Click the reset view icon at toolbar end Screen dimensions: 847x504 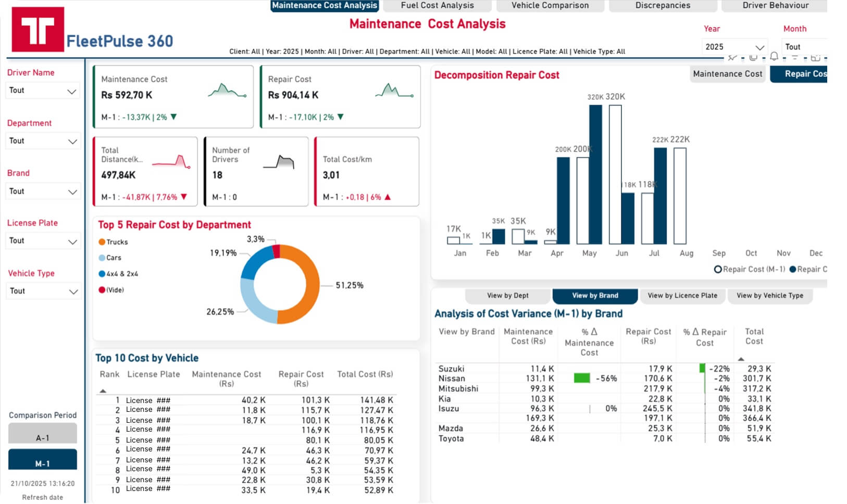(816, 57)
